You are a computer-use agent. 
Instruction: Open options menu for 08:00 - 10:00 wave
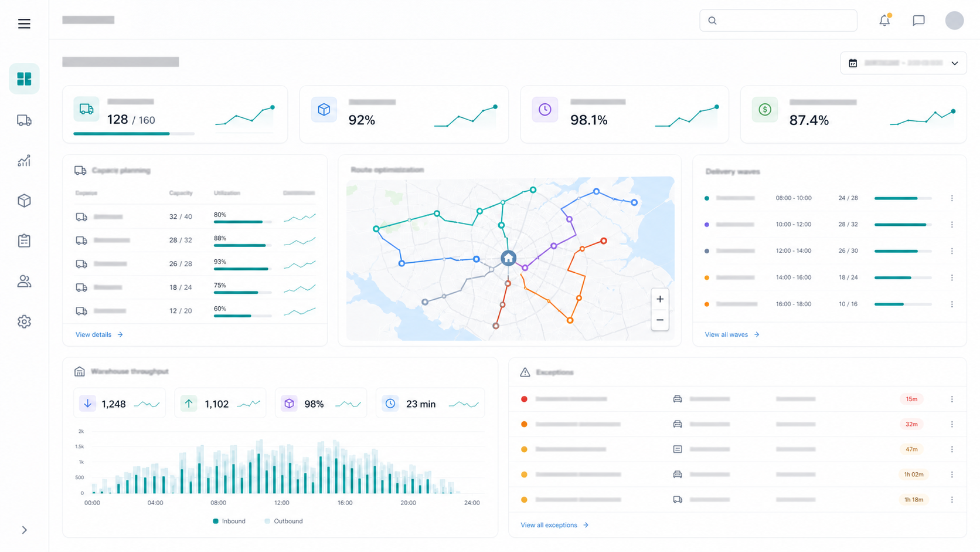point(952,198)
